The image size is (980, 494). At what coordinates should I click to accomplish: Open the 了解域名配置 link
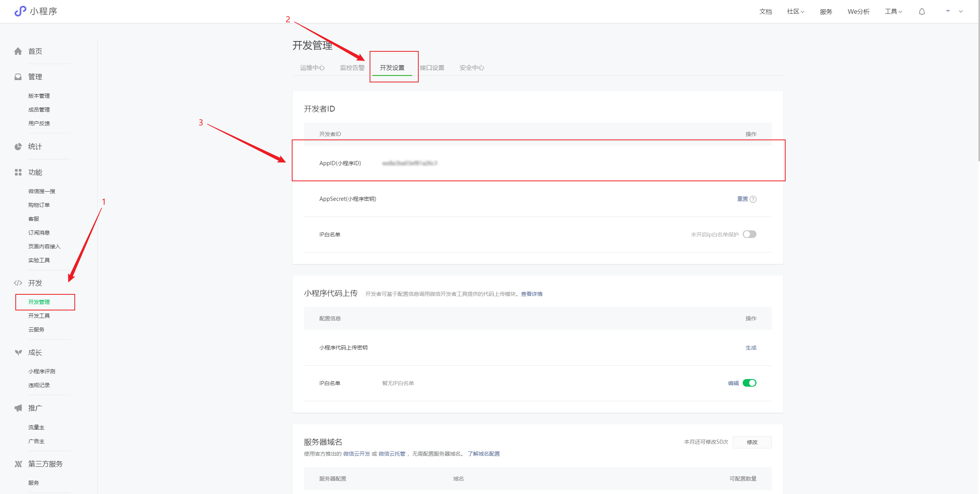coord(483,454)
